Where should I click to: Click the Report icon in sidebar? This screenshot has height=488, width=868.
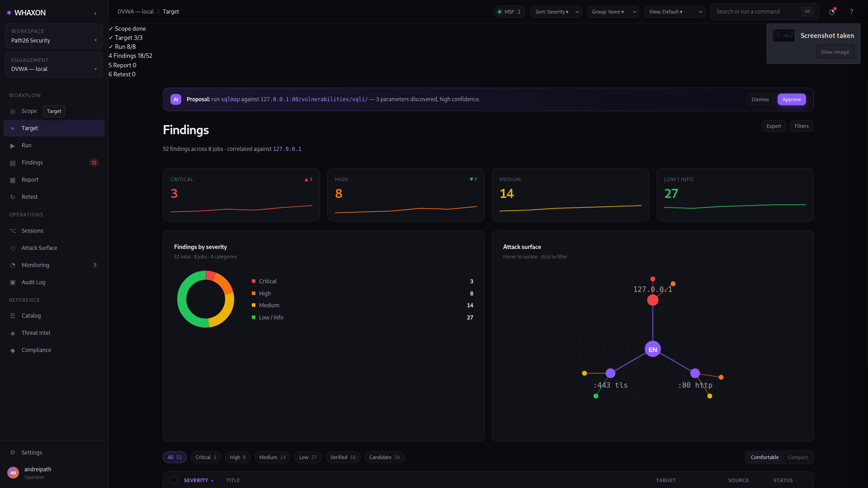(13, 180)
